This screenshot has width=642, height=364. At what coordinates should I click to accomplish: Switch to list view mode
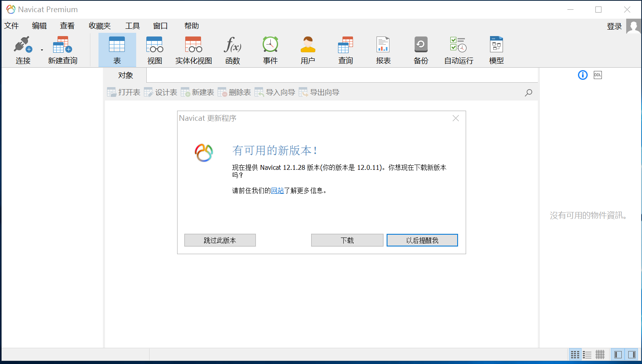tap(587, 355)
